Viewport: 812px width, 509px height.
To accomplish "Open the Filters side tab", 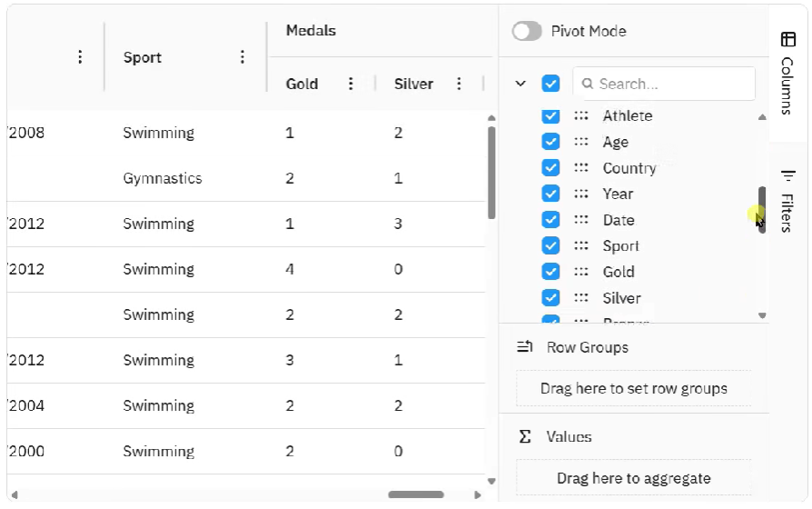I will 787,200.
